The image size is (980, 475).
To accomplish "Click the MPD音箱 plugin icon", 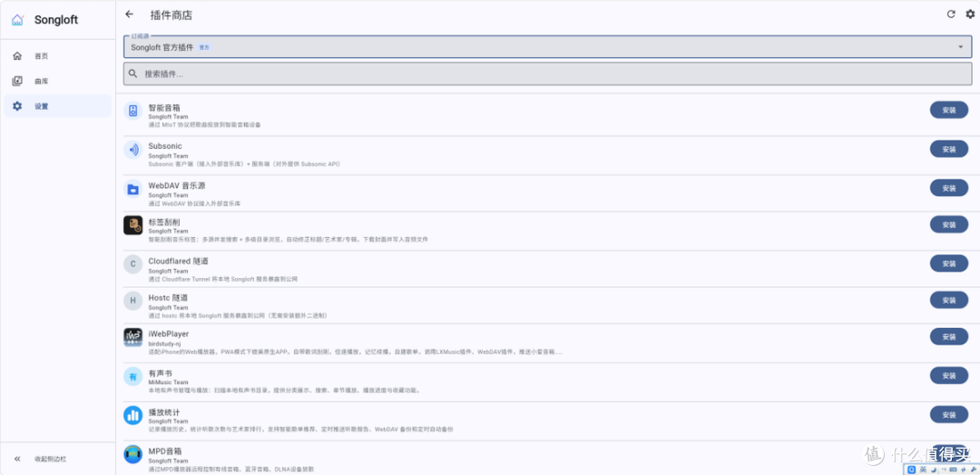I will pyautogui.click(x=133, y=454).
